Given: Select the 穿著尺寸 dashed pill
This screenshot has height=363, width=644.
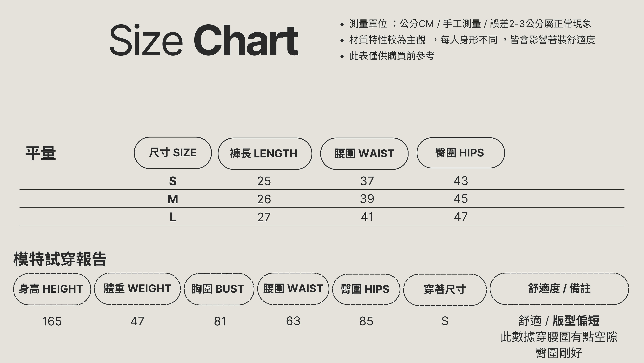Looking at the screenshot, I should click(x=445, y=289).
